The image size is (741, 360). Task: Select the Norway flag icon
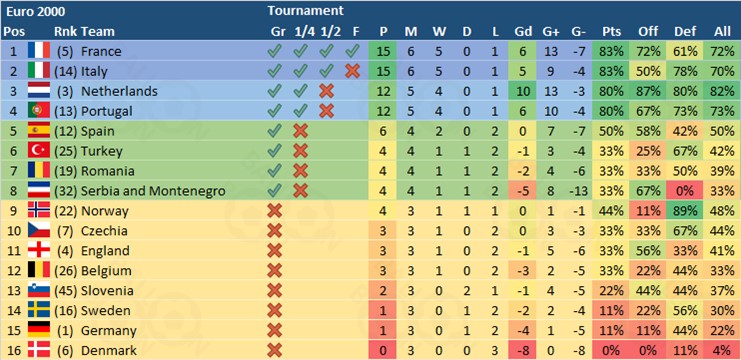click(39, 210)
